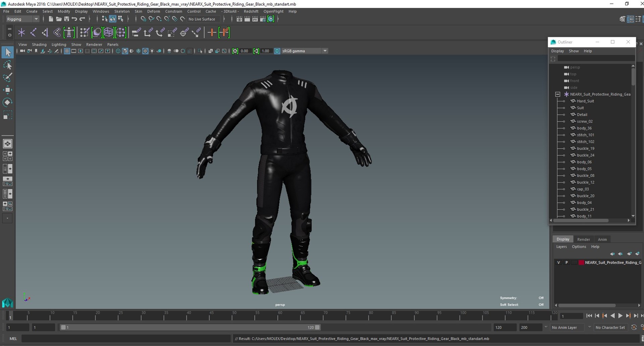Image resolution: width=644 pixels, height=346 pixels.
Task: Click the Create Locator shelf icon
Action: (21, 32)
